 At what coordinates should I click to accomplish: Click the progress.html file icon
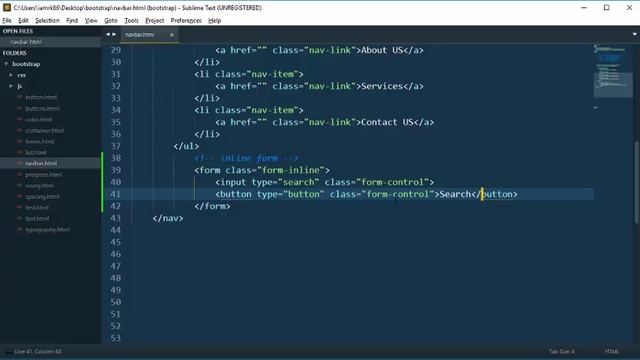(19, 175)
